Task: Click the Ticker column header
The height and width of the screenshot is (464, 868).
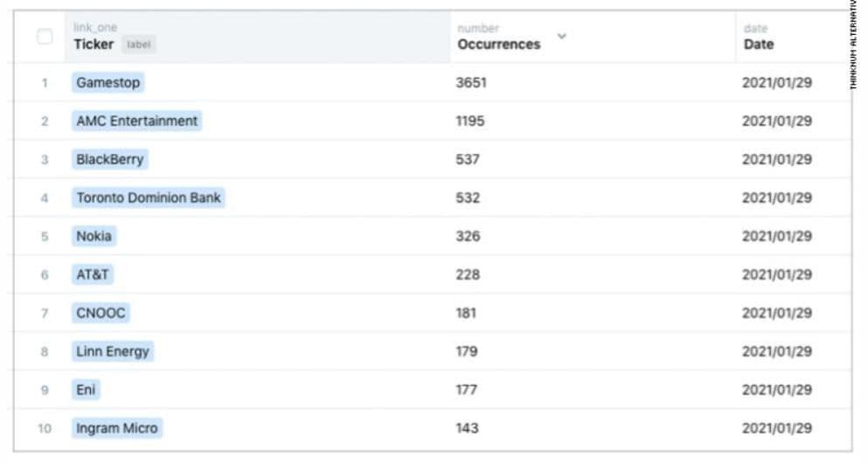Action: coord(94,44)
